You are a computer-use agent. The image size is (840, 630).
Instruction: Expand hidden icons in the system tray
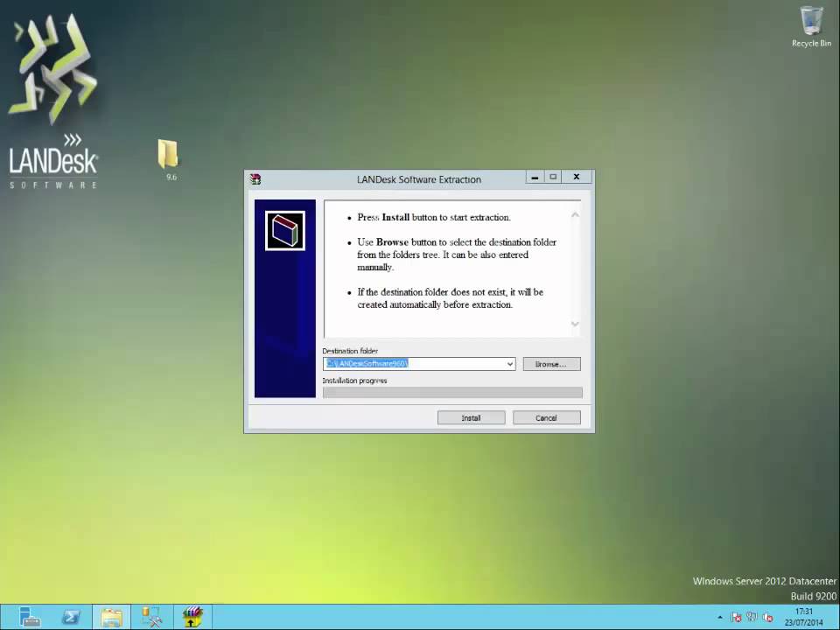coord(719,617)
